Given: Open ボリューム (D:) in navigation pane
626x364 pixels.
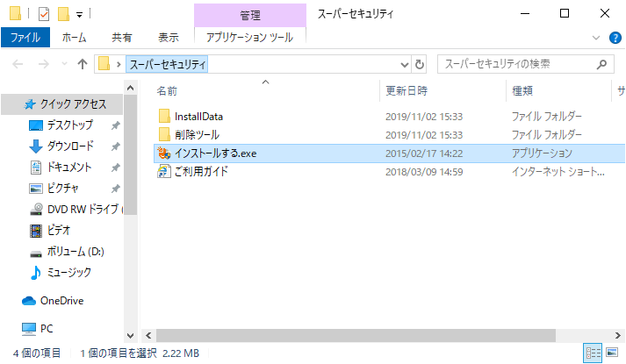Looking at the screenshot, I should [x=75, y=252].
